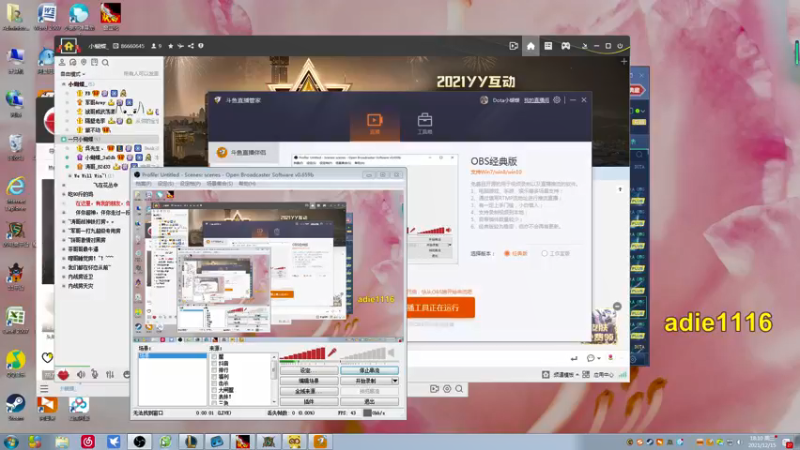Open League of Legends taskbar icon
Viewport: 800px width, 450px height.
click(x=191, y=442)
